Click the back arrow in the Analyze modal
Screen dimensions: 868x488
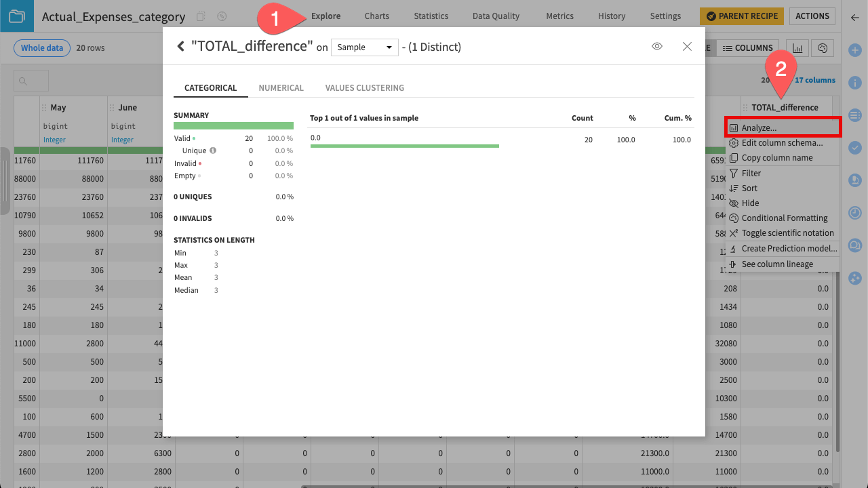[180, 46]
